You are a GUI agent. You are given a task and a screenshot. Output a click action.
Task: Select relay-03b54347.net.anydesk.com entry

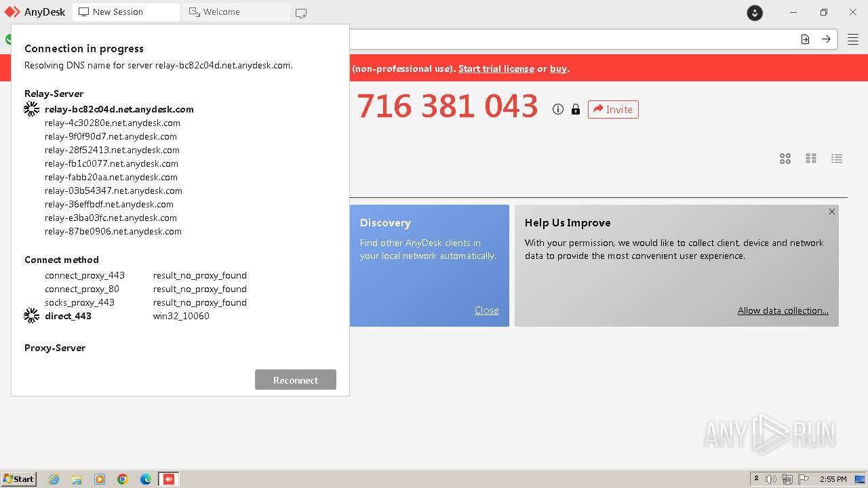[113, 190]
